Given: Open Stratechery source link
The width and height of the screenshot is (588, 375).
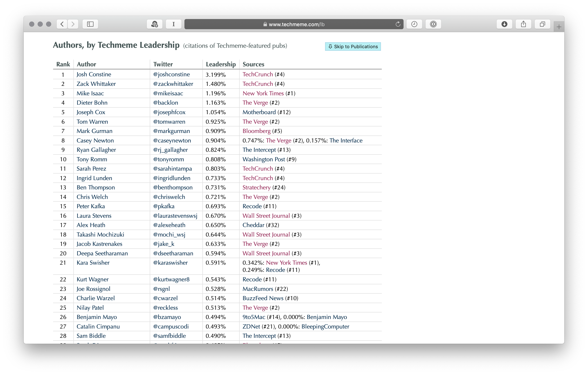Looking at the screenshot, I should (x=256, y=187).
